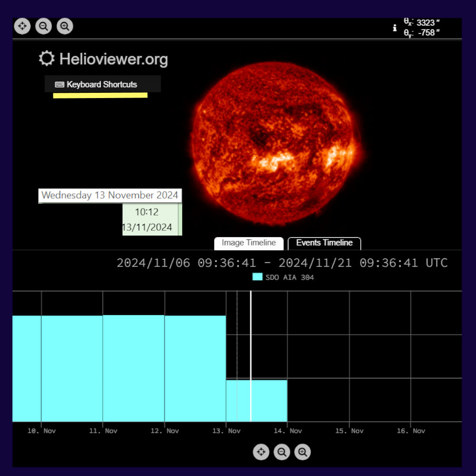This screenshot has height=476, width=476.
Task: Click the 13/11/2024 date field
Action: tap(148, 228)
